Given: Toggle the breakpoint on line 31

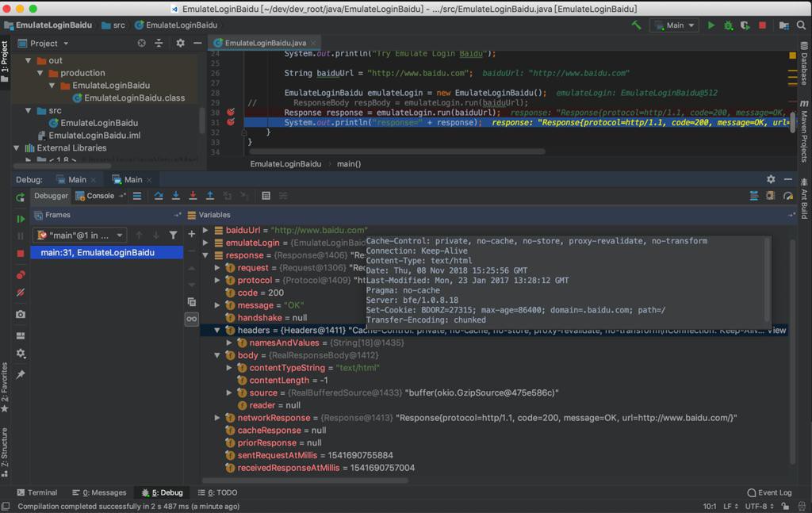Looking at the screenshot, I should pos(231,122).
